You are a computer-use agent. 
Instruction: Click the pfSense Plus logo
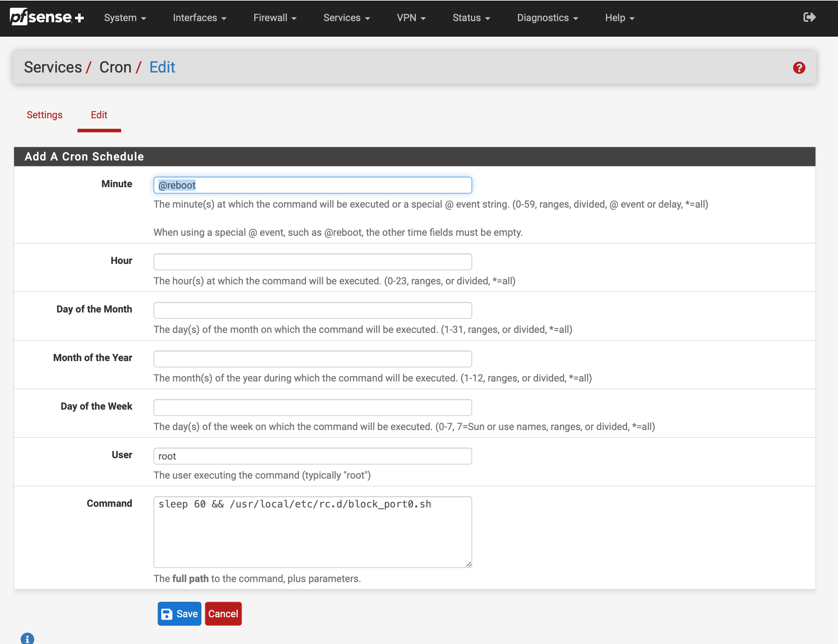coord(47,17)
